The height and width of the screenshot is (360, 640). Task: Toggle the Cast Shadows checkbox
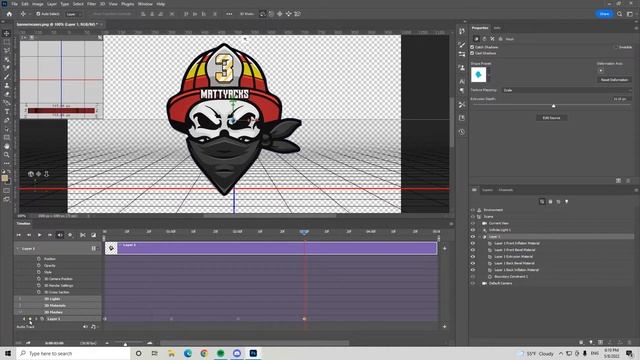[x=472, y=53]
